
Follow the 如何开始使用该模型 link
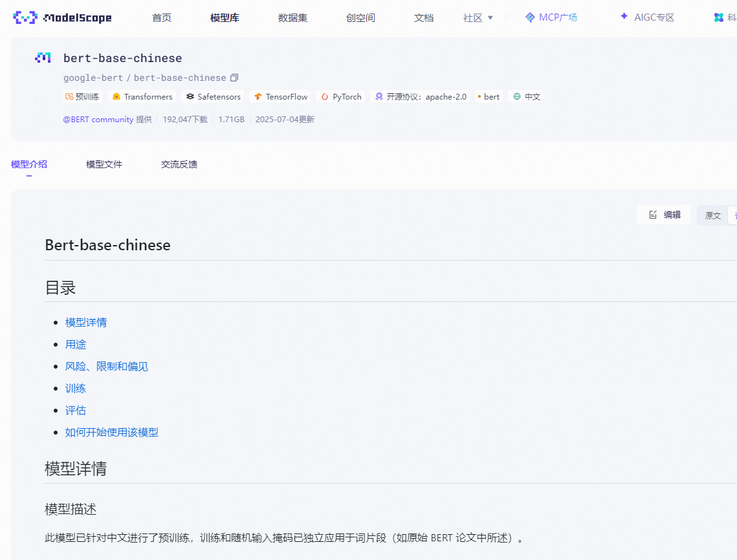click(112, 432)
